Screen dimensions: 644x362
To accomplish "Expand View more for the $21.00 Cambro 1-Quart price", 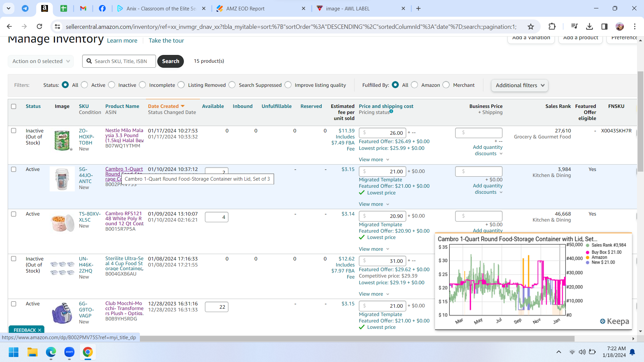I will (x=374, y=204).
